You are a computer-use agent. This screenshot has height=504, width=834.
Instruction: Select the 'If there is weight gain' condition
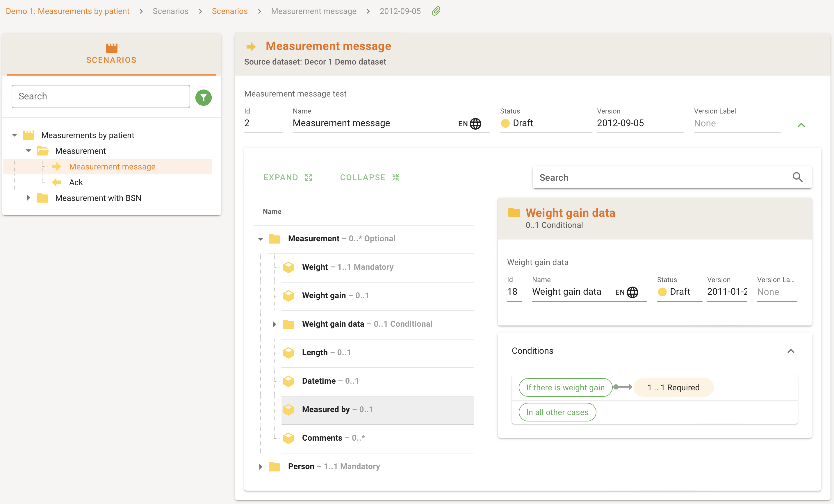click(x=565, y=387)
